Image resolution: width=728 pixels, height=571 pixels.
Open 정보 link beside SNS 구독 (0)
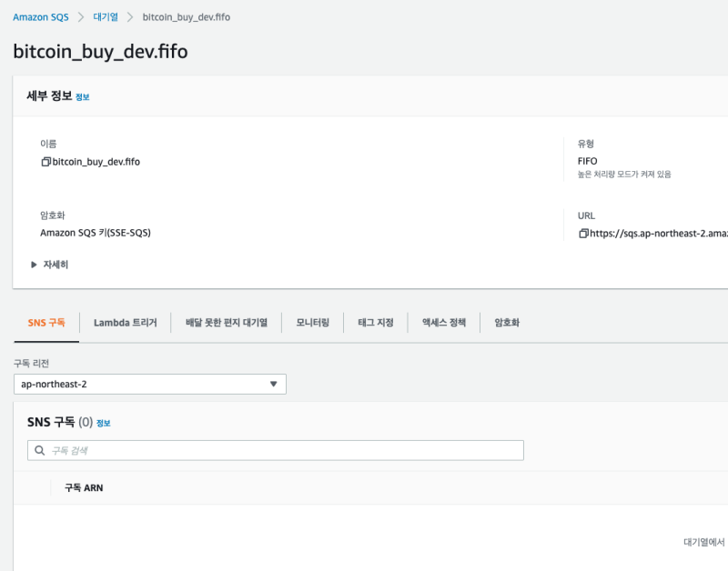[104, 423]
